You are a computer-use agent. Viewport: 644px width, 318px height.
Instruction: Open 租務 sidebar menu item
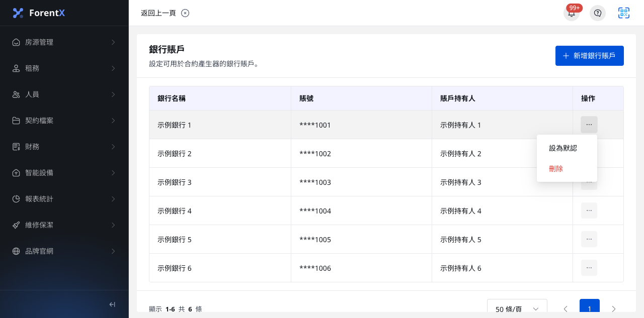(64, 68)
